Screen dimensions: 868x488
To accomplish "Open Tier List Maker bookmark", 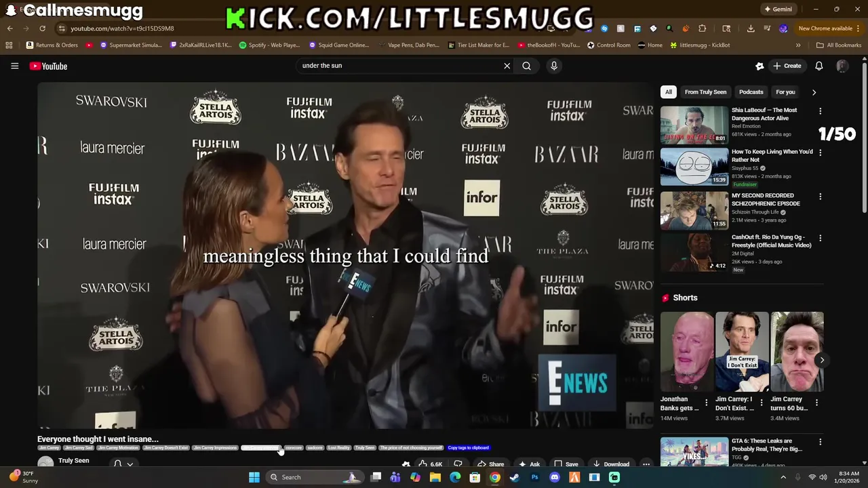I will (479, 45).
